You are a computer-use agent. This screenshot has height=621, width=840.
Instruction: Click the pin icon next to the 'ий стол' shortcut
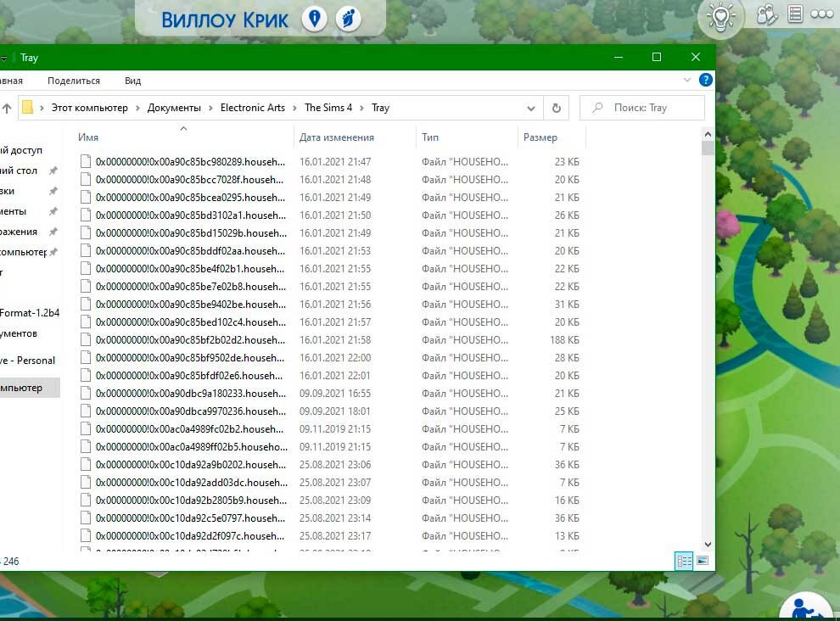(53, 171)
